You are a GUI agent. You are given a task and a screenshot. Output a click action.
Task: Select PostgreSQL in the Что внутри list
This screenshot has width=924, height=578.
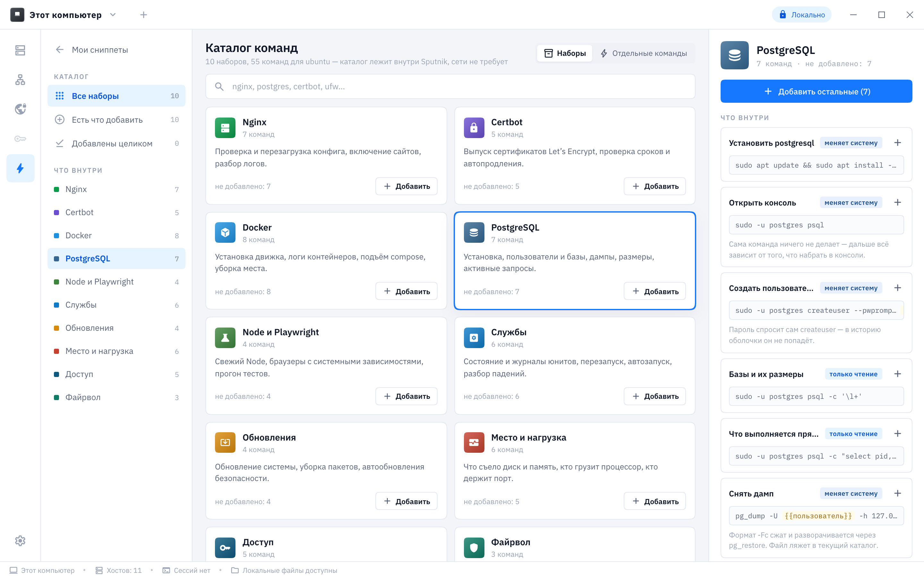[x=116, y=258]
